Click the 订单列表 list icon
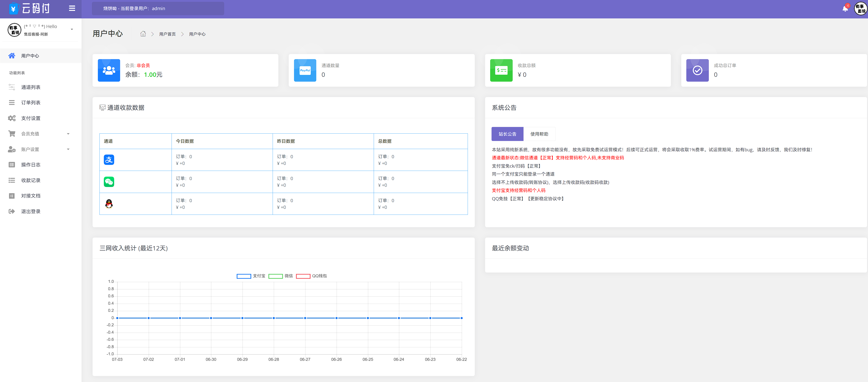The height and width of the screenshot is (382, 868). (11, 103)
